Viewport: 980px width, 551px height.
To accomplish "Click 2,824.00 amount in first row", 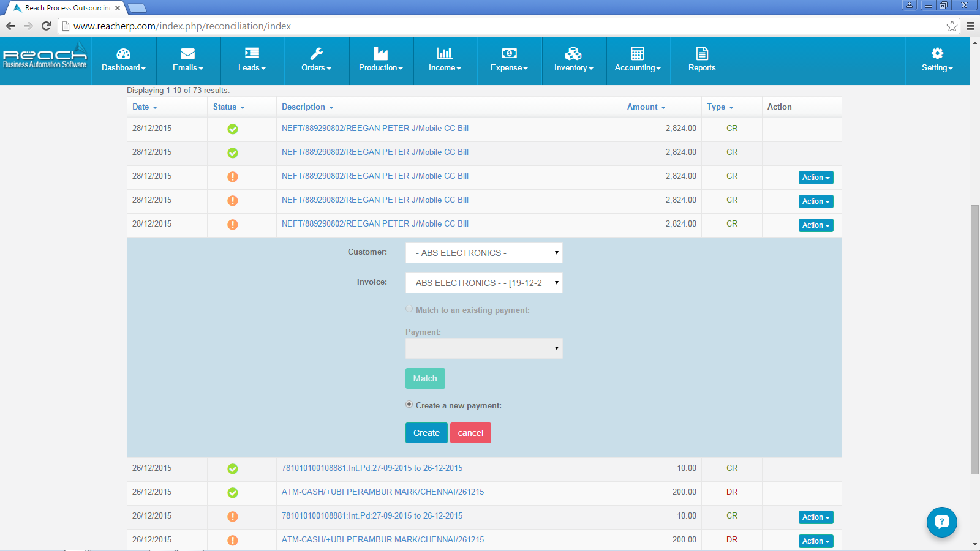I will point(681,128).
